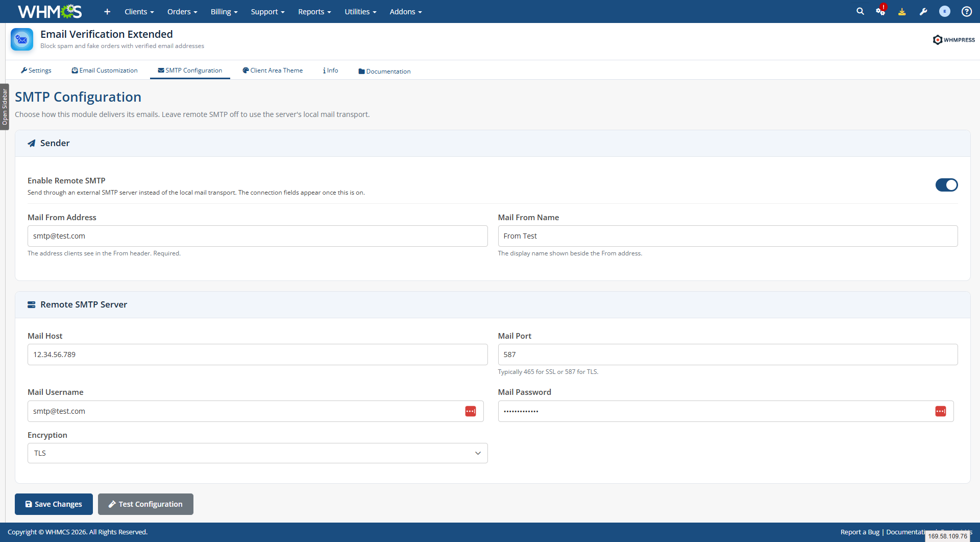Open the search icon in top bar
This screenshot has height=542, width=980.
coord(860,11)
